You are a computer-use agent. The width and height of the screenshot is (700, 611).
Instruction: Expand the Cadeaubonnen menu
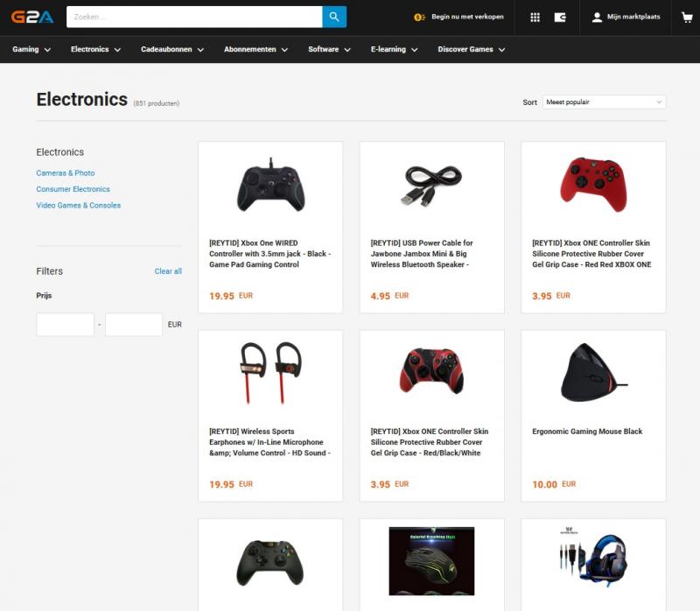tap(172, 49)
